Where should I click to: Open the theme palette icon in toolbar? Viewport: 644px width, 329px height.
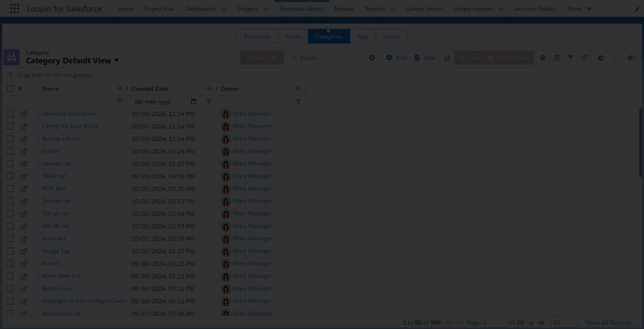pos(543,58)
